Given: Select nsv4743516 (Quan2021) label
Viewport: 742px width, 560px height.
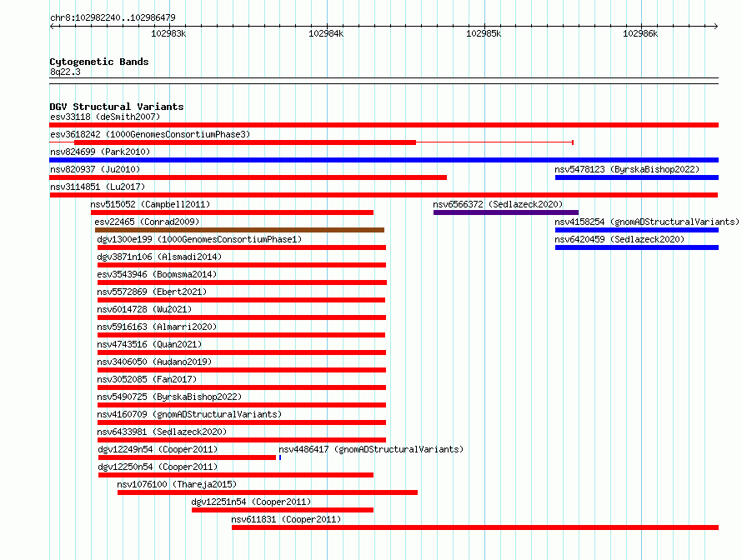Looking at the screenshot, I should pos(149,344).
